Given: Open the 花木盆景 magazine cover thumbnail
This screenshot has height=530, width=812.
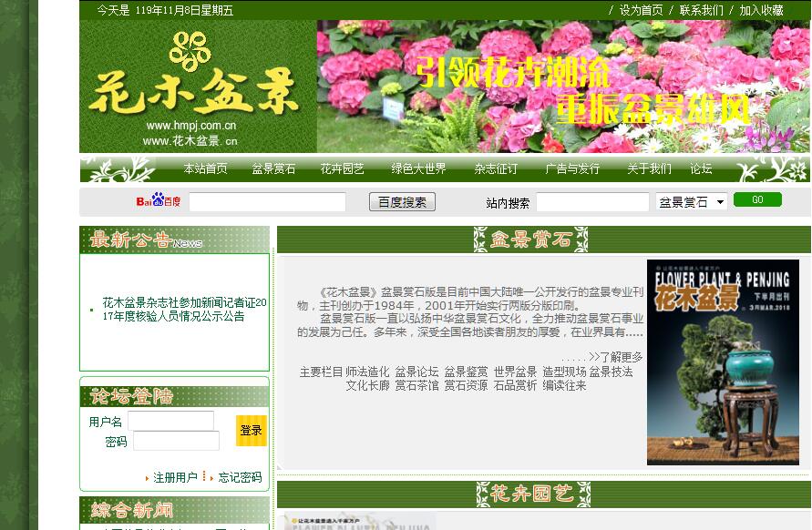Looking at the screenshot, I should 723,362.
